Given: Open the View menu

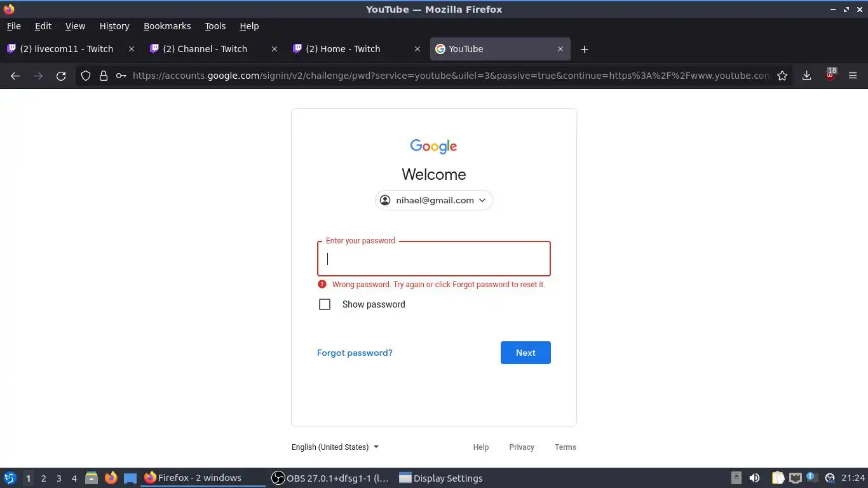Looking at the screenshot, I should pos(75,26).
